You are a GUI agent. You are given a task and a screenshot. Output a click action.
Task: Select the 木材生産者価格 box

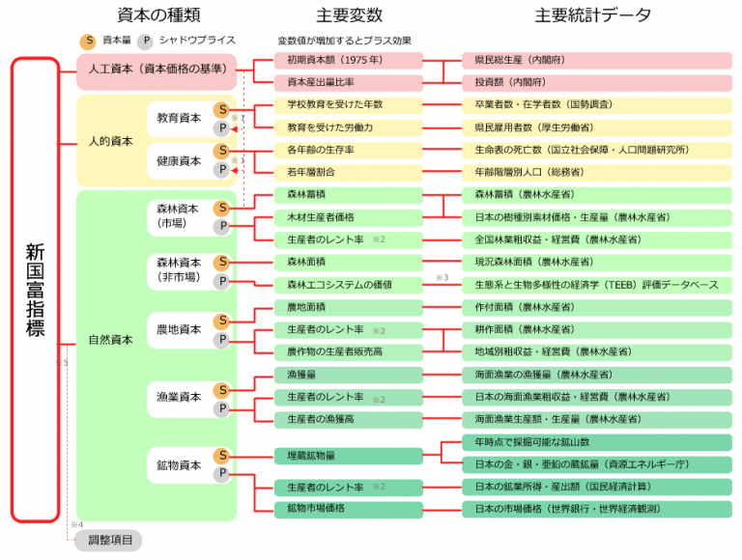[x=349, y=217]
